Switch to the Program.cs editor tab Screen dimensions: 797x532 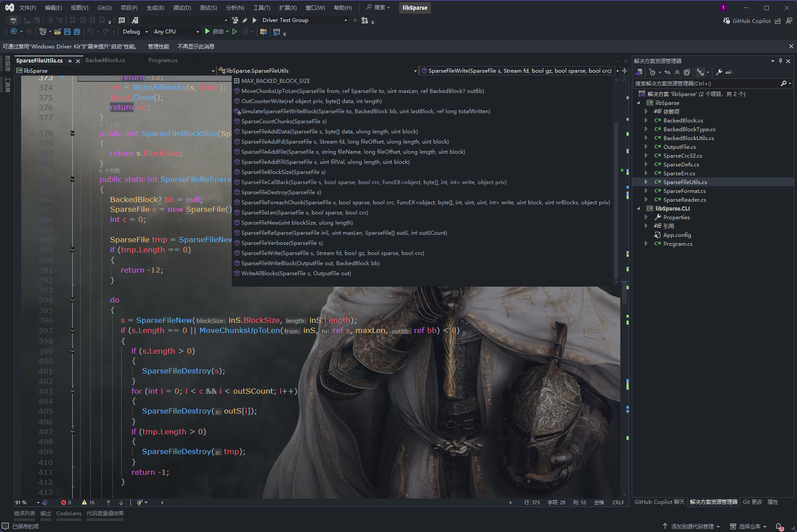click(163, 60)
